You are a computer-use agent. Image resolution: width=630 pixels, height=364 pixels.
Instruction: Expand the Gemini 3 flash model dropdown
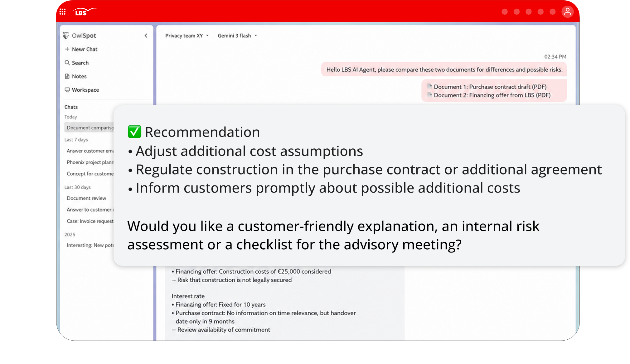pyautogui.click(x=237, y=36)
